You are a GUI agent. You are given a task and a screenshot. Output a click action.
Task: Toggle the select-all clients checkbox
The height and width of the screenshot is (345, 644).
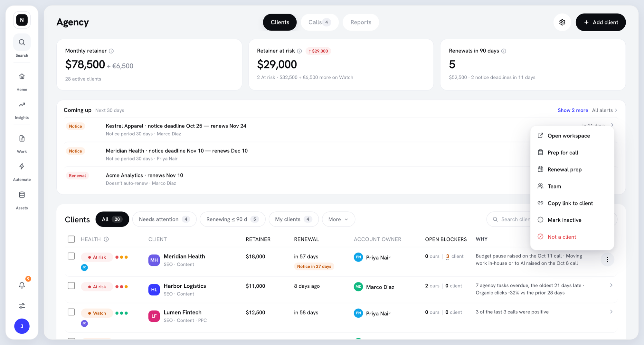coord(71,239)
